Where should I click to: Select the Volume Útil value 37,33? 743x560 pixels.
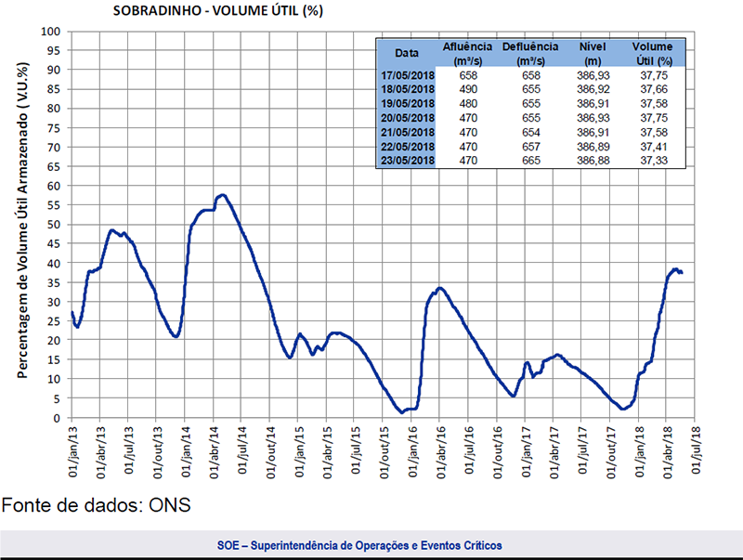pyautogui.click(x=652, y=161)
